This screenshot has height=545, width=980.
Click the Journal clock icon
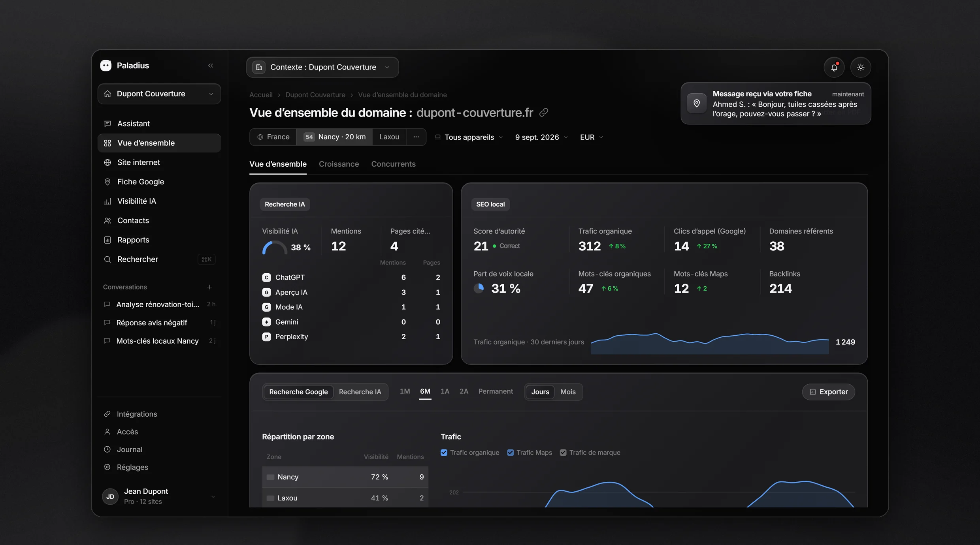click(x=107, y=449)
